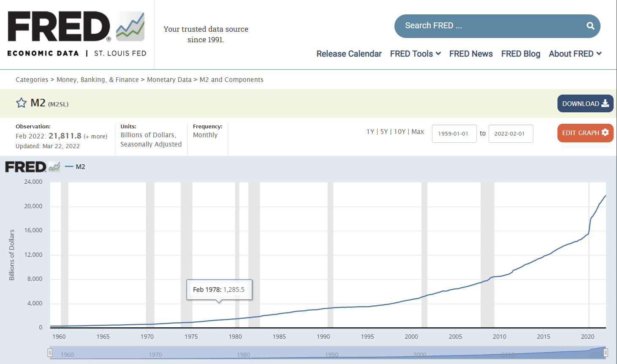This screenshot has width=617, height=364.
Task: Click the M2 legend label on graph
Action: [x=80, y=167]
